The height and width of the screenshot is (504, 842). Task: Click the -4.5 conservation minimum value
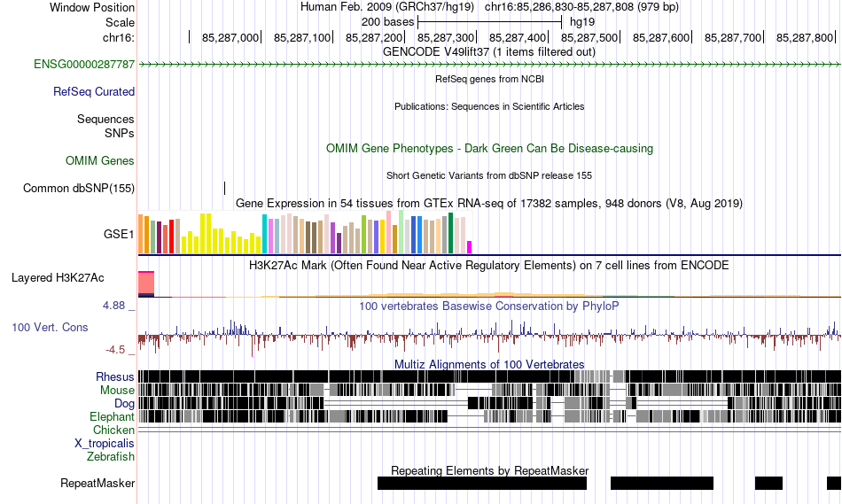click(x=115, y=350)
